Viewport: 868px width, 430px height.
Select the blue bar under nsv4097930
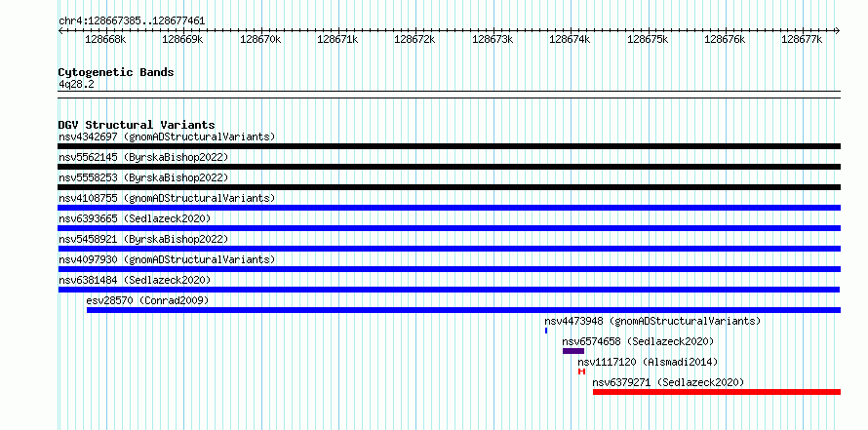(449, 269)
